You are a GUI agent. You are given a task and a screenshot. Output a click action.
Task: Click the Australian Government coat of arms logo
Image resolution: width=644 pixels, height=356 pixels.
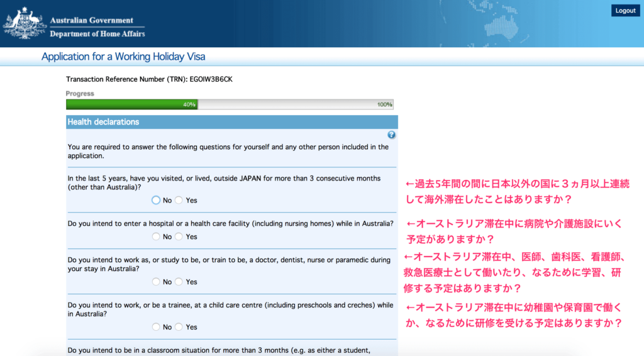[24, 23]
